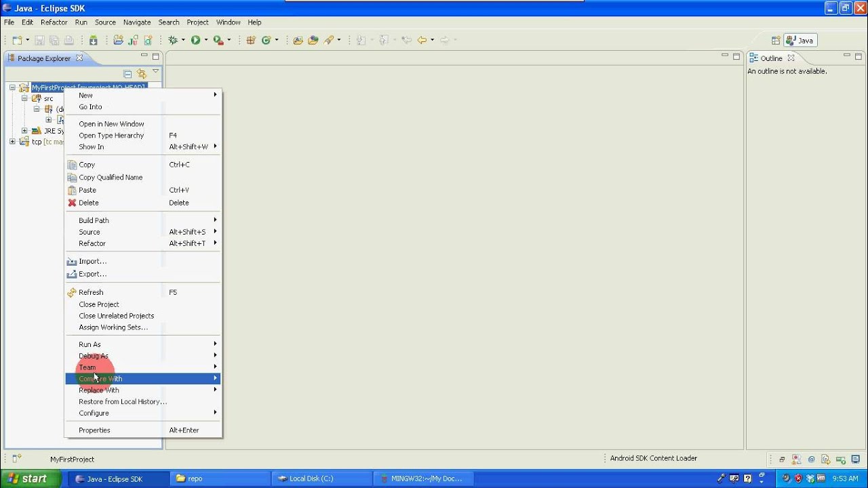Click the Collapse All icon in Package Explorer
Image resolution: width=868 pixels, height=488 pixels.
point(127,74)
